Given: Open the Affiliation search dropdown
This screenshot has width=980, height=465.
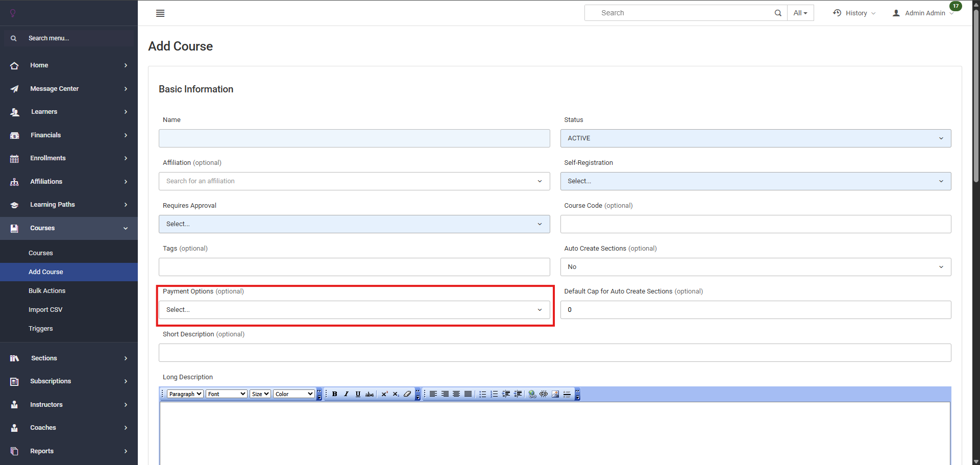Looking at the screenshot, I should pyautogui.click(x=354, y=181).
